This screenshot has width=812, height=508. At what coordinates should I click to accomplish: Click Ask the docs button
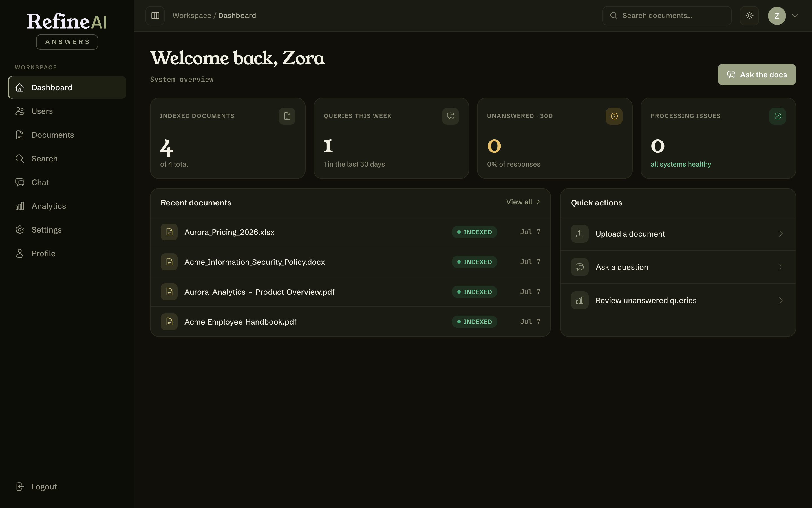pos(757,75)
